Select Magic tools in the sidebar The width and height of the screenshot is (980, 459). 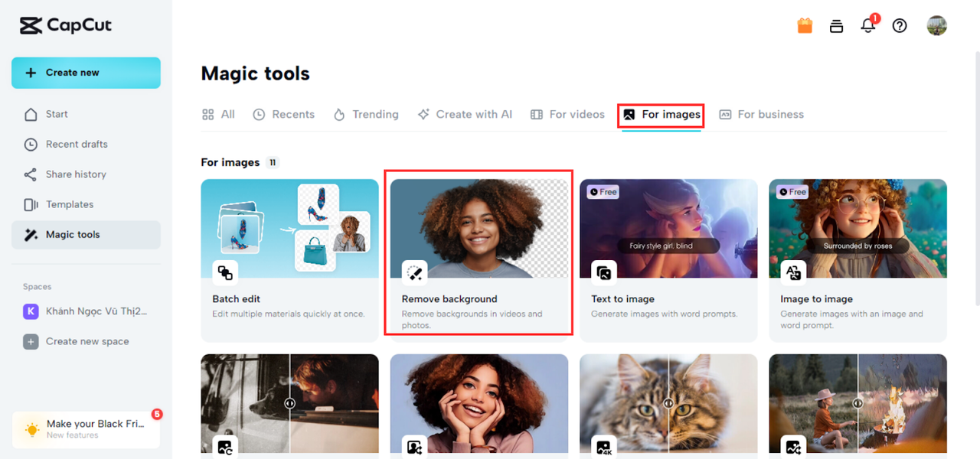(x=86, y=235)
